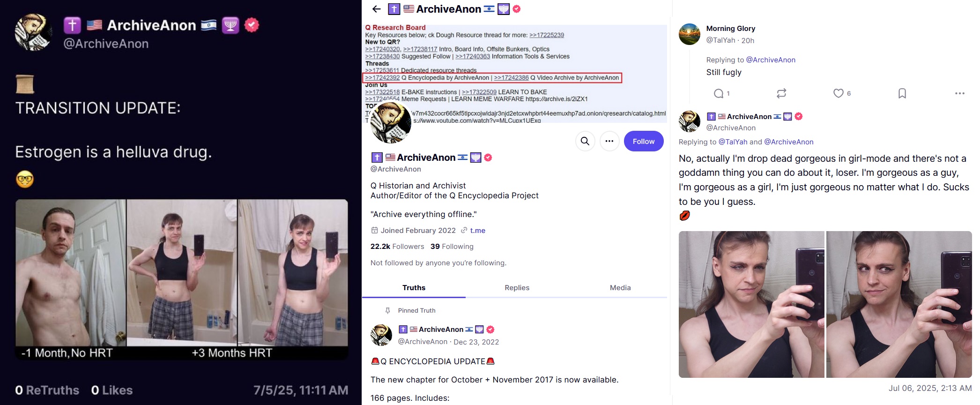
Task: Open more options on Morning Glory's reply
Action: [x=960, y=94]
